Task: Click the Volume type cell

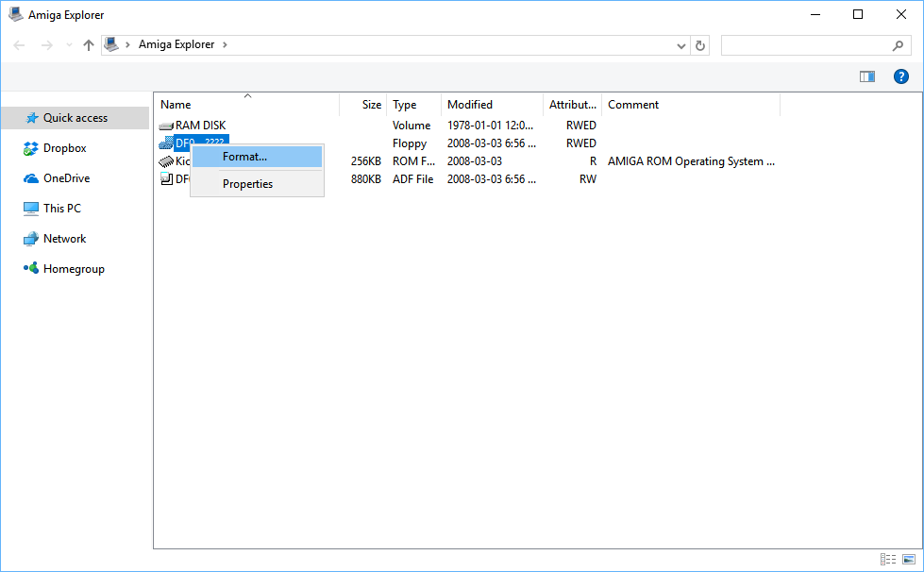Action: 412,126
